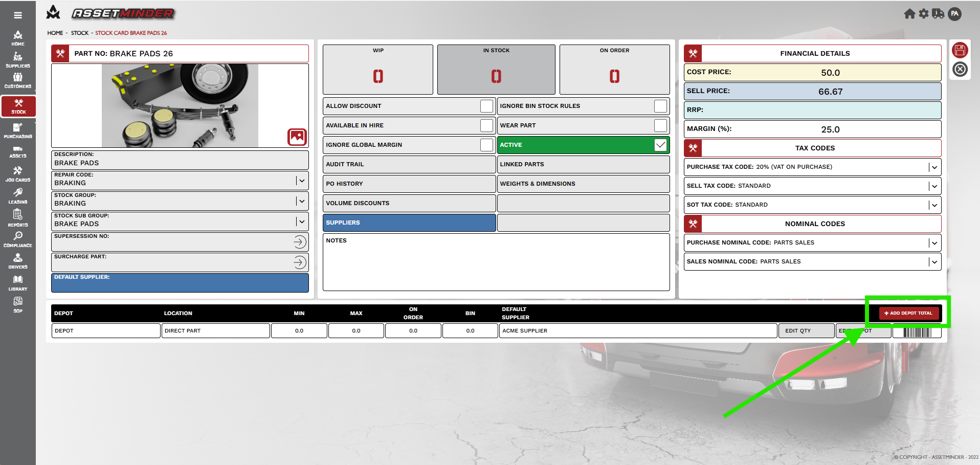Open Job Cards from the sidebar
The height and width of the screenshot is (465, 980).
(x=18, y=174)
